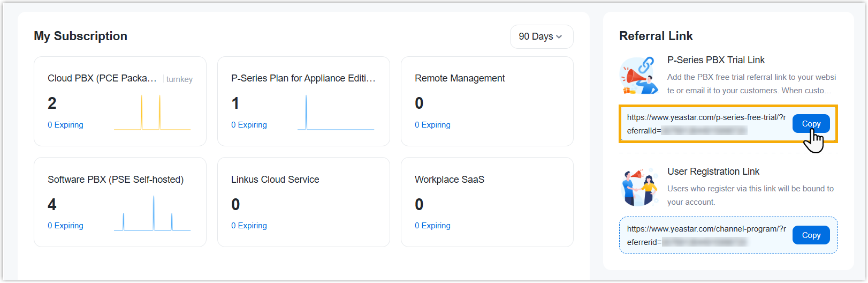Click the P-Series Plan blue sparkline chart

tap(336, 114)
